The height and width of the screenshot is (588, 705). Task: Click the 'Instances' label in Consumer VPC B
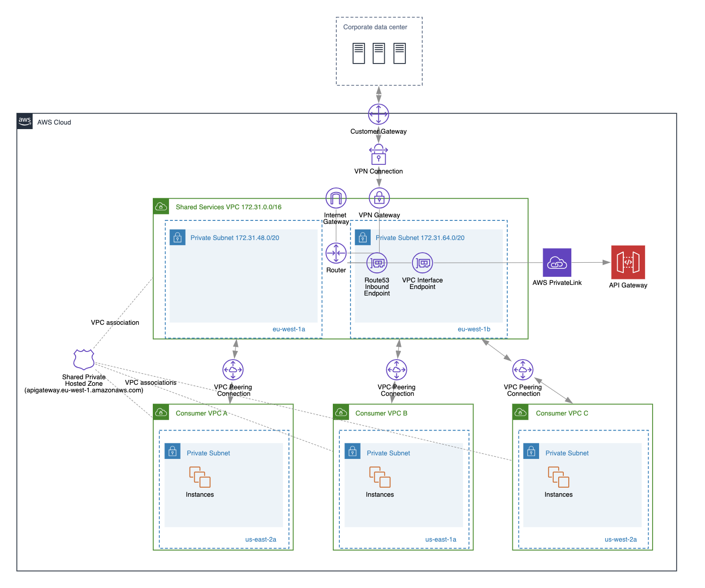[380, 494]
